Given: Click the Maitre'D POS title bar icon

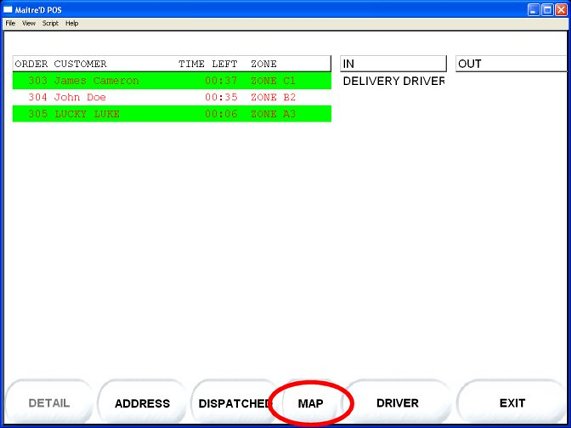Looking at the screenshot, I should [x=8, y=9].
